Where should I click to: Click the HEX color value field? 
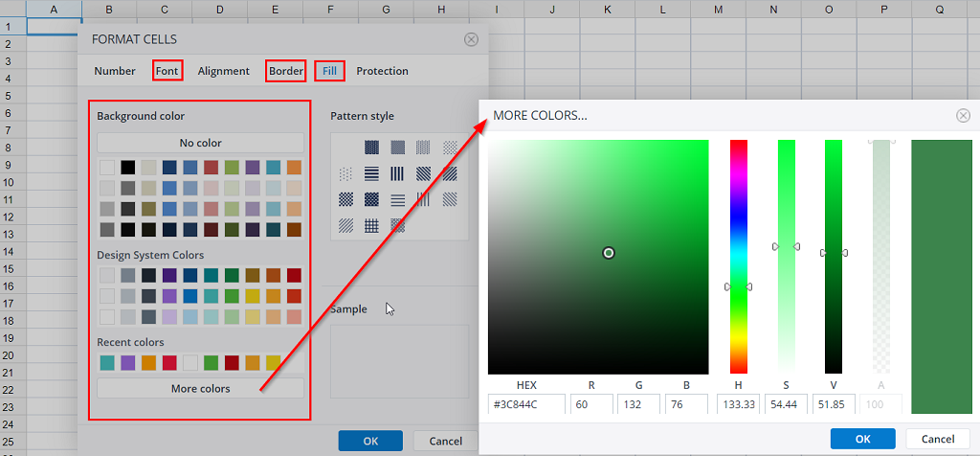pyautogui.click(x=525, y=404)
